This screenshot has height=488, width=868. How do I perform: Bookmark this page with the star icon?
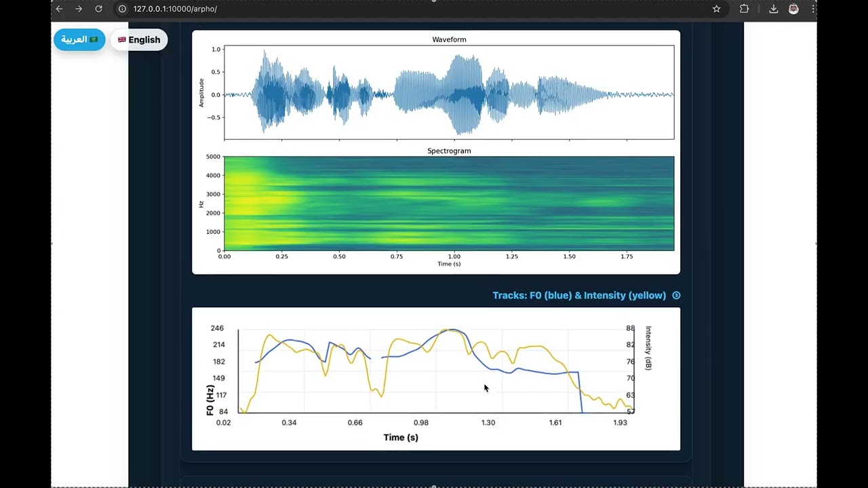coord(716,9)
